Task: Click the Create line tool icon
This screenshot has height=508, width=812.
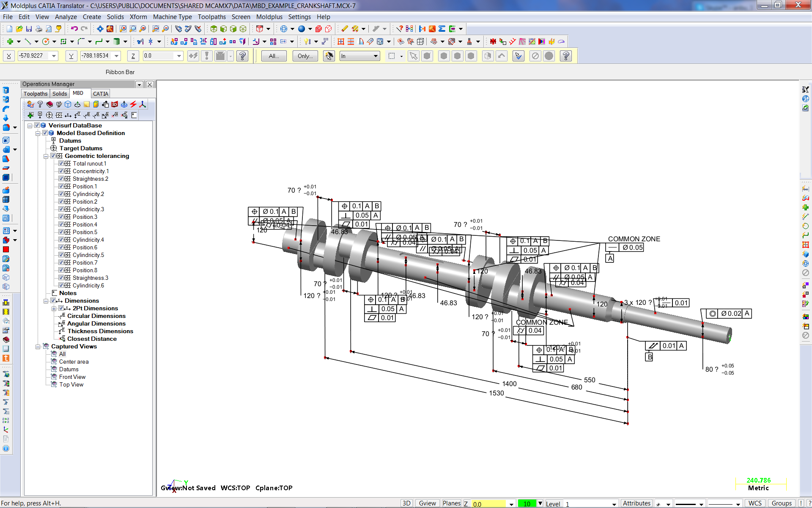Action: point(28,41)
